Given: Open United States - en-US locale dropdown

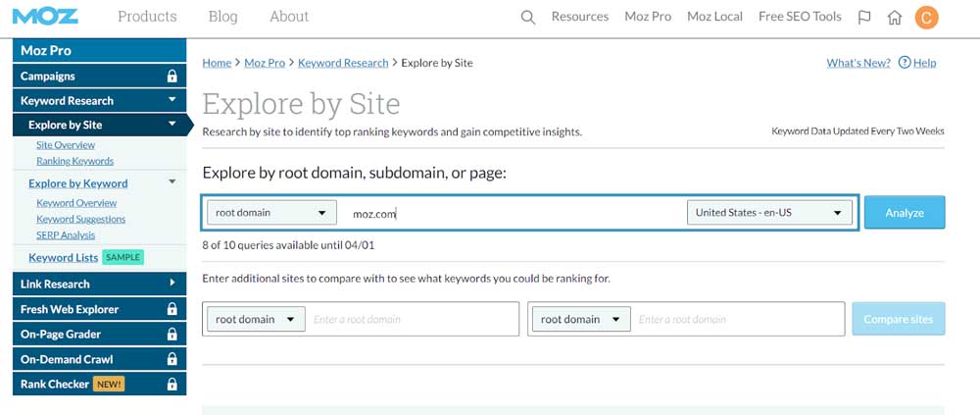Looking at the screenshot, I should pos(768,213).
